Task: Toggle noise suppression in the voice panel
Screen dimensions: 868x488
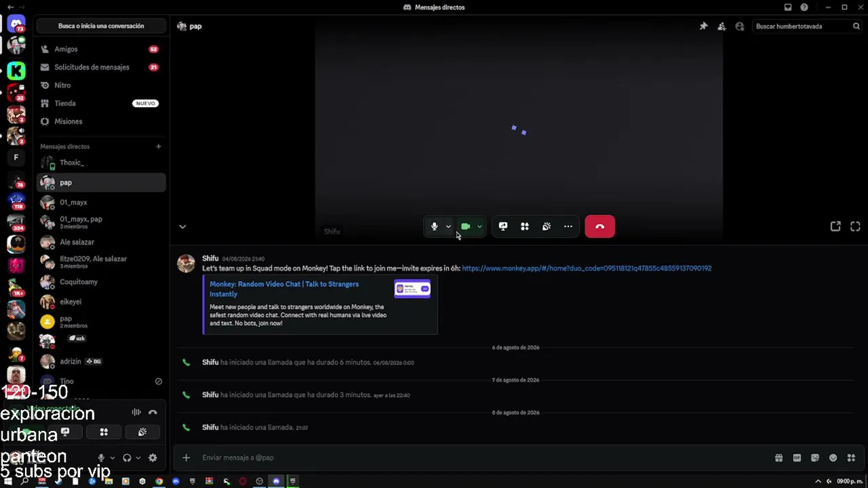Action: 136,412
